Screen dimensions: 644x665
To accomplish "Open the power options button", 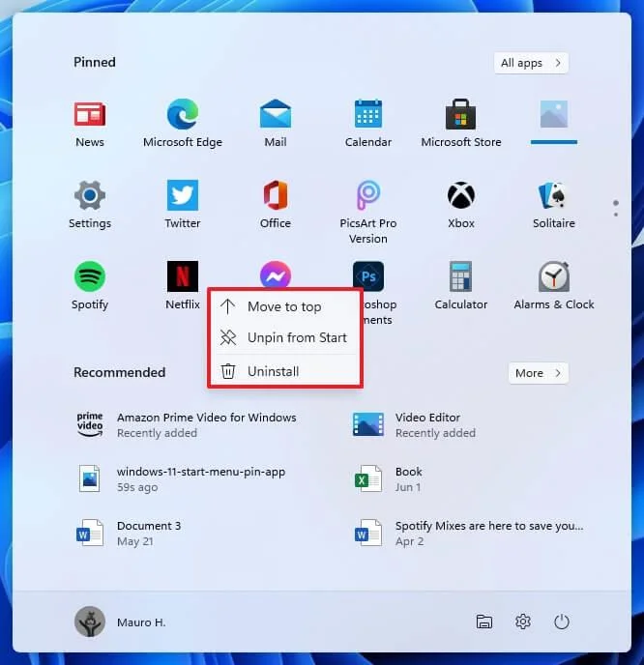I will [561, 622].
